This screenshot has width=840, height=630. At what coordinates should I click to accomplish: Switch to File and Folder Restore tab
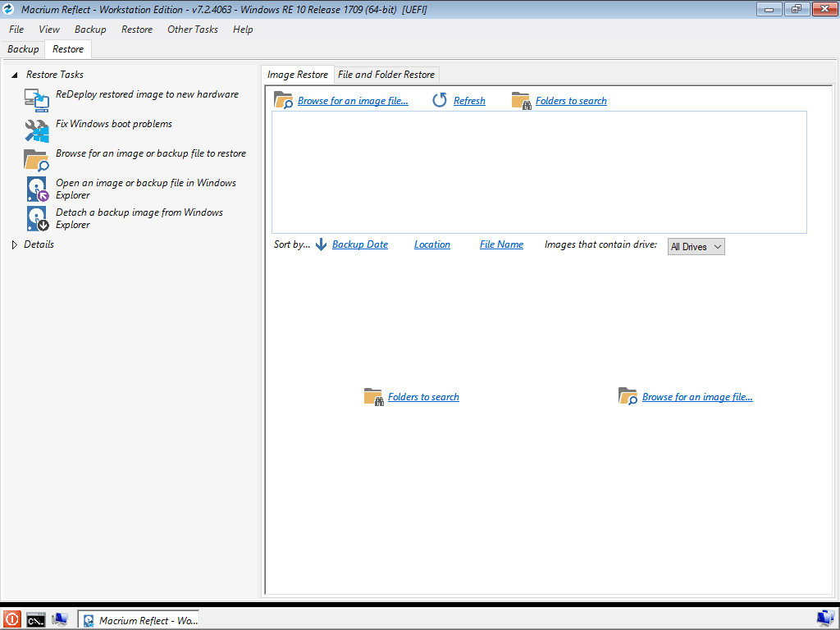point(386,75)
